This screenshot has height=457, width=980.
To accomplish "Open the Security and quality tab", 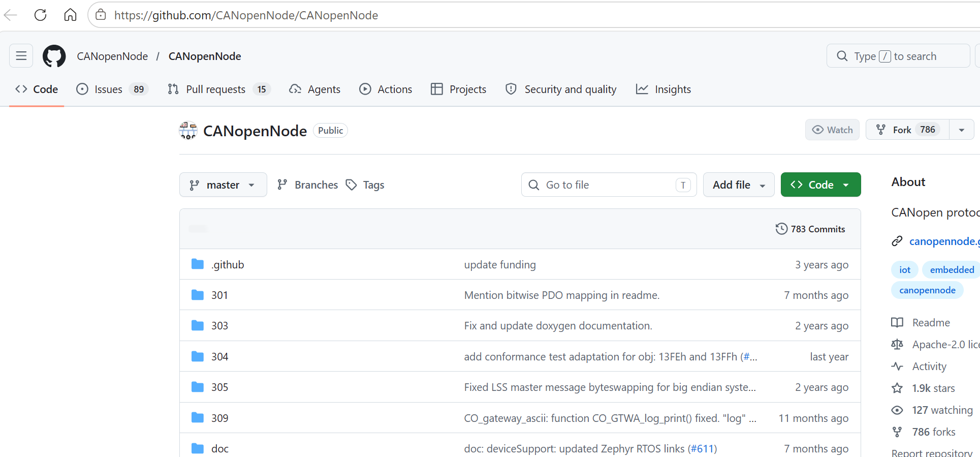I will pos(561,89).
